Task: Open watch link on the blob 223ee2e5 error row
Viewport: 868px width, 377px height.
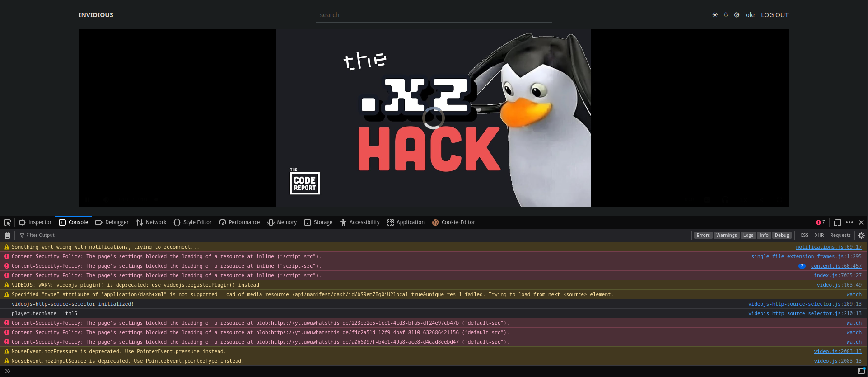Action: coord(854,323)
